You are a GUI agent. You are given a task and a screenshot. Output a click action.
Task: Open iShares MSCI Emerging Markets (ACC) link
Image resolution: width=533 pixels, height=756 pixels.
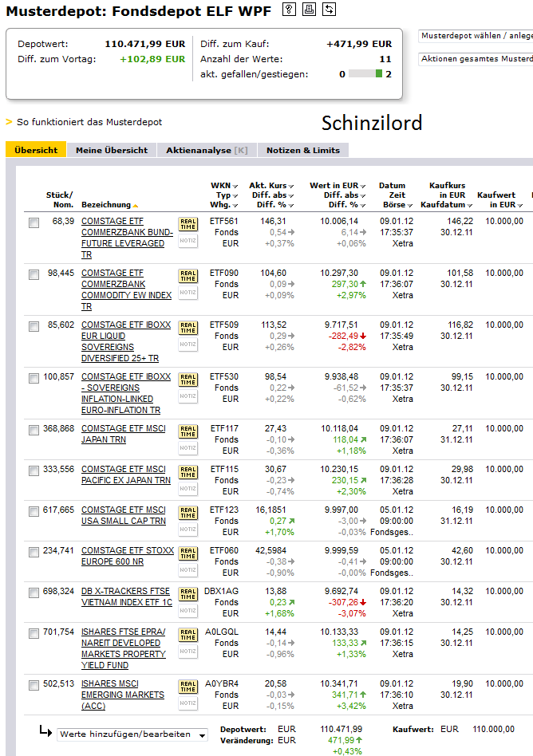click(x=123, y=695)
